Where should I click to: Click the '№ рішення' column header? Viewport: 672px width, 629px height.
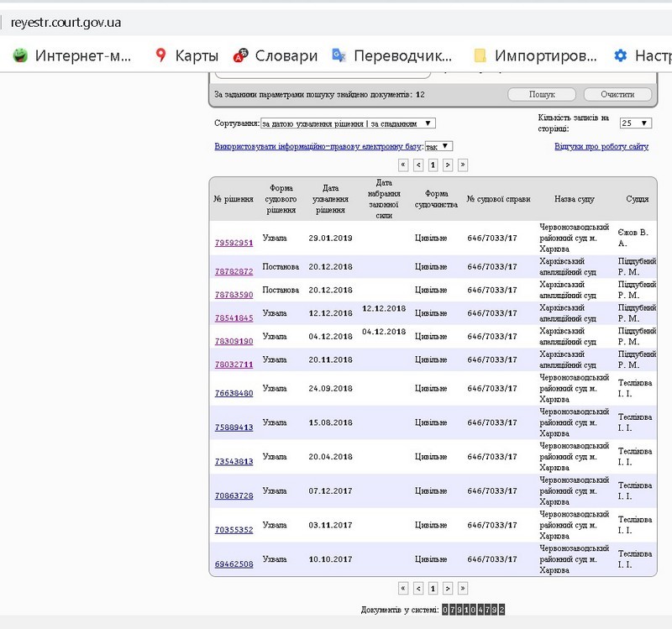[234, 199]
